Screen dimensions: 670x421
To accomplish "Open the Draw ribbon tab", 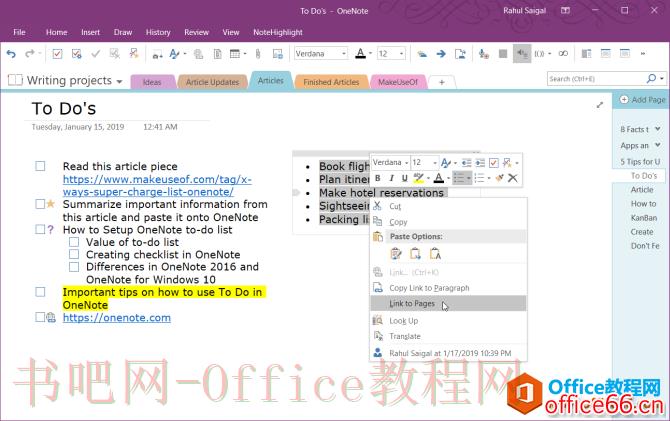I will (123, 32).
